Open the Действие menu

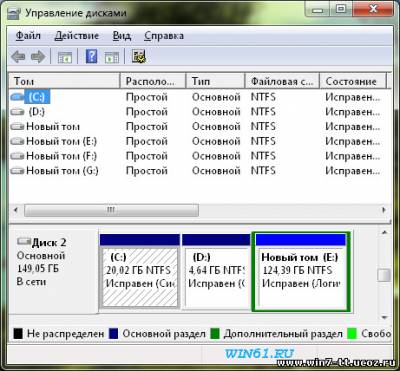(77, 35)
